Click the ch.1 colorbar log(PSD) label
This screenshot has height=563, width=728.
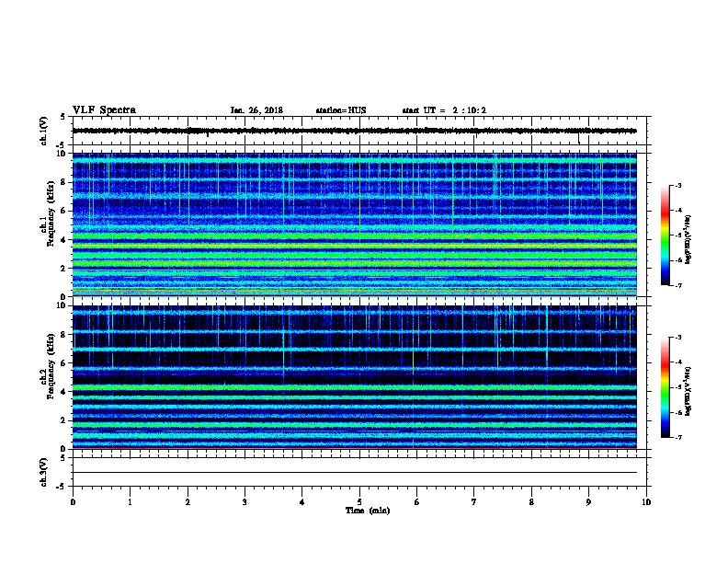[x=688, y=239]
